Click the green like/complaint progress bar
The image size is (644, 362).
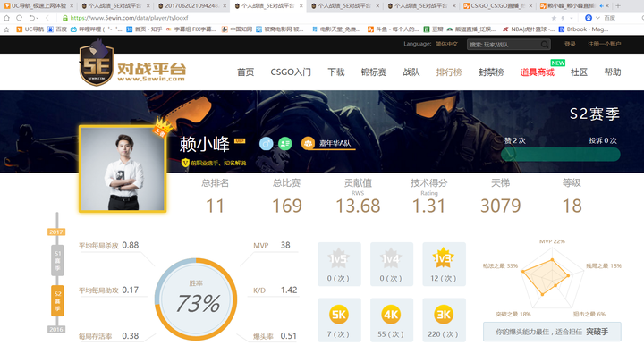(x=561, y=155)
